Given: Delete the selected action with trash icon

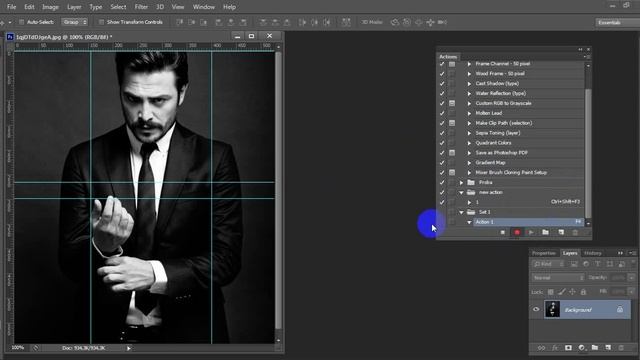Looking at the screenshot, I should (x=575, y=232).
